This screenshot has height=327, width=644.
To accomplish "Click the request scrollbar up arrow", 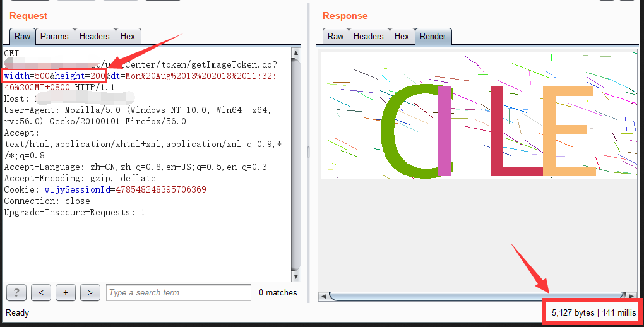I will coord(295,52).
